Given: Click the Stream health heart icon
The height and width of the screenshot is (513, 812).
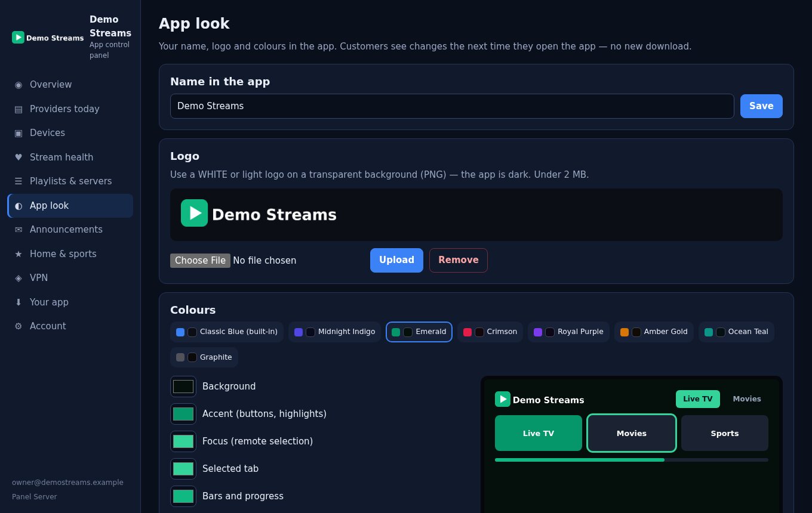Looking at the screenshot, I should (x=19, y=157).
